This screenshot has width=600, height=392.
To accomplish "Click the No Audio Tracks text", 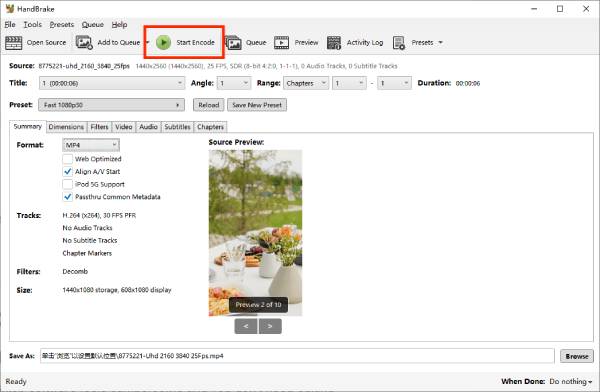I will [87, 228].
